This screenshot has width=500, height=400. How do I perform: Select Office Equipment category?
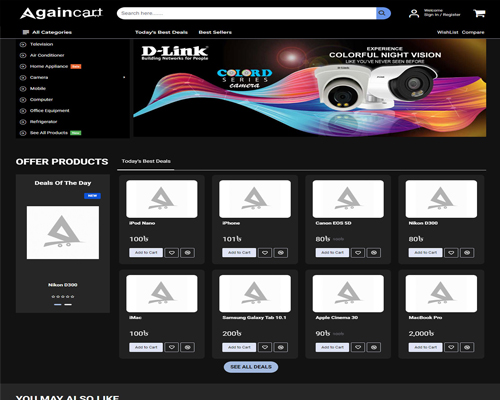pos(50,111)
